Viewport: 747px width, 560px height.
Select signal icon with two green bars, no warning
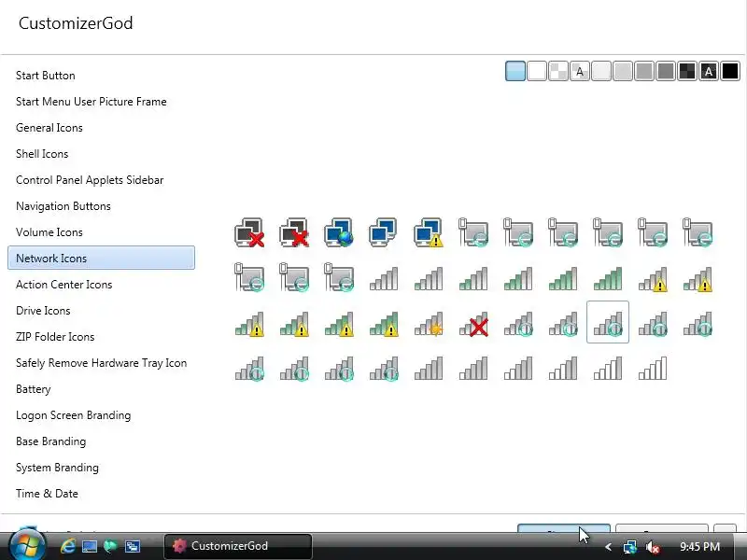pyautogui.click(x=473, y=278)
